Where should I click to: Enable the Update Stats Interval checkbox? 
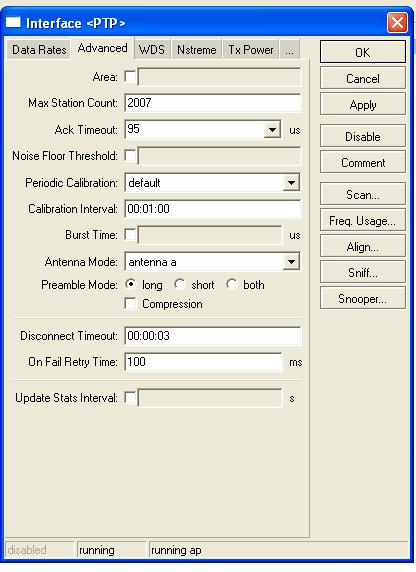point(130,398)
